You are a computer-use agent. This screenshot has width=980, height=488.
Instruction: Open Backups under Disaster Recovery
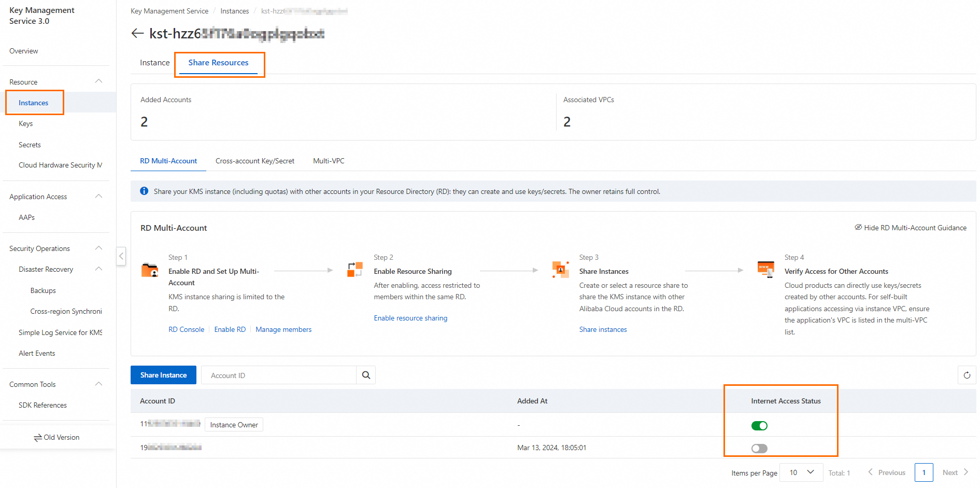coord(43,290)
